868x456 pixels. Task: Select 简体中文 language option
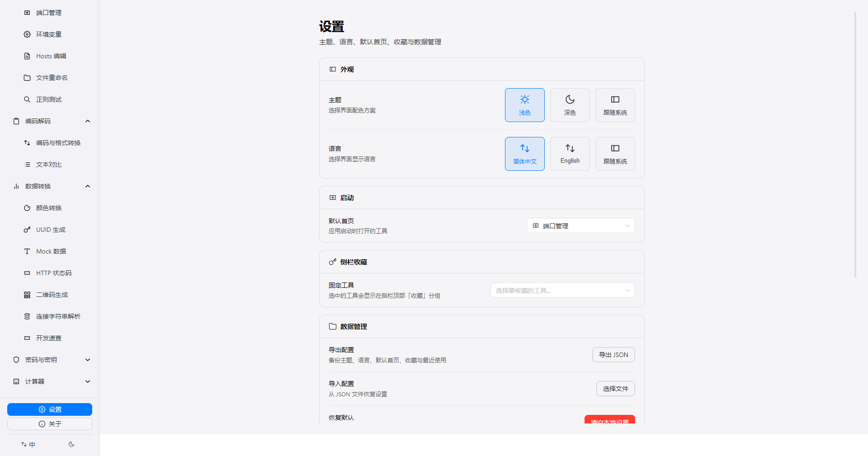[x=525, y=154]
